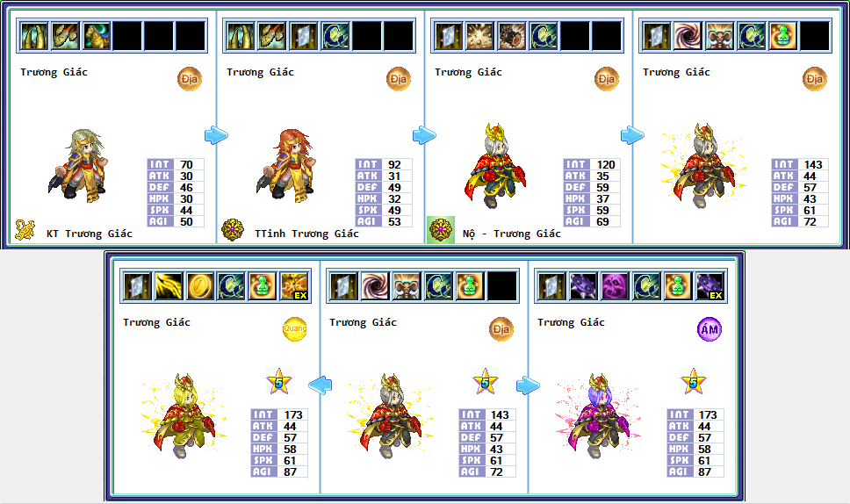Click blue arrow between first and second forms
Screen dimensions: 850x504
pyautogui.click(x=216, y=135)
